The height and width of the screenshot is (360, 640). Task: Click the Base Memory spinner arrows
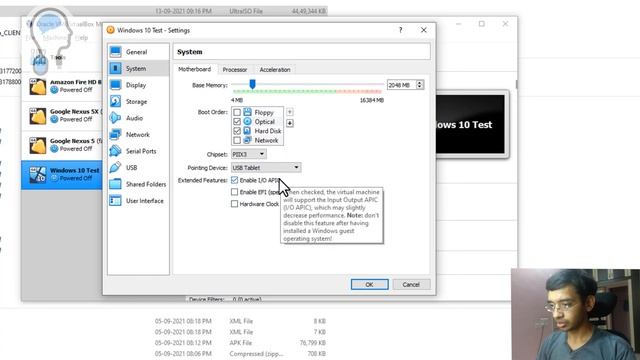click(x=420, y=85)
